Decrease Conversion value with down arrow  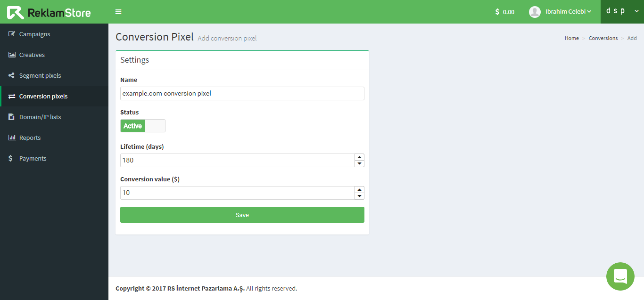point(359,196)
